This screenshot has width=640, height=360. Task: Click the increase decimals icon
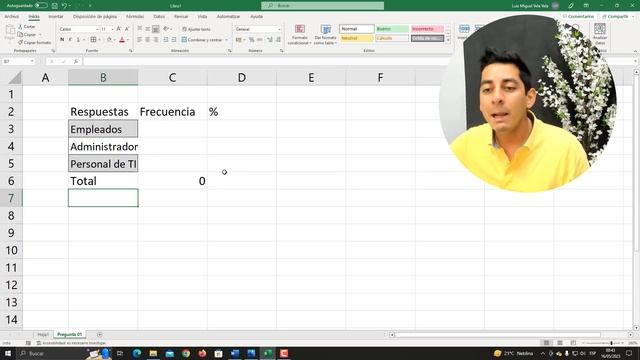coord(270,40)
